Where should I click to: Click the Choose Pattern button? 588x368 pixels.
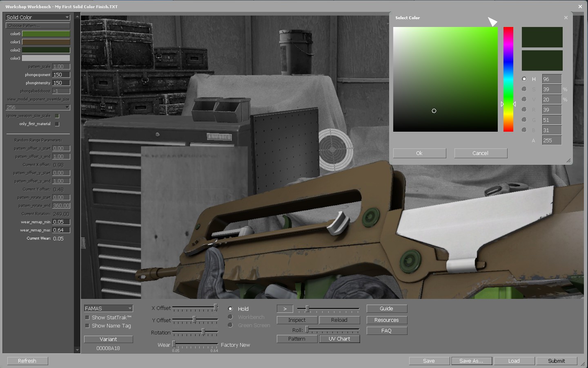38,25
